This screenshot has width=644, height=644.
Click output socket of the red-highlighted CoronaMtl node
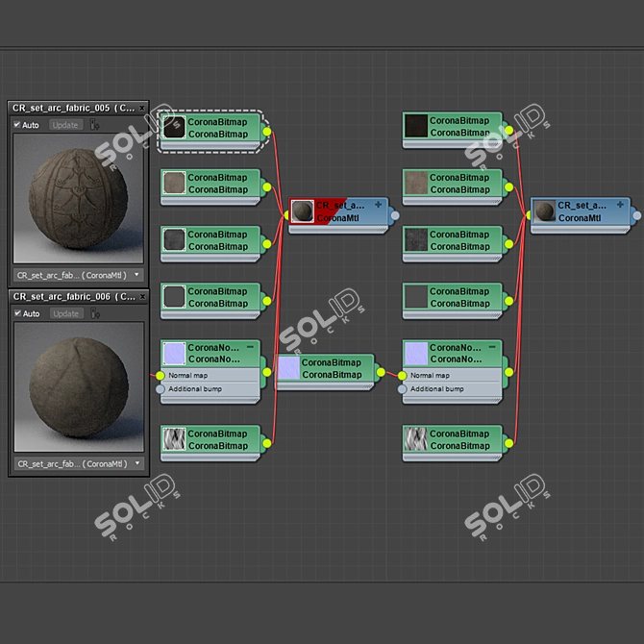pos(394,215)
